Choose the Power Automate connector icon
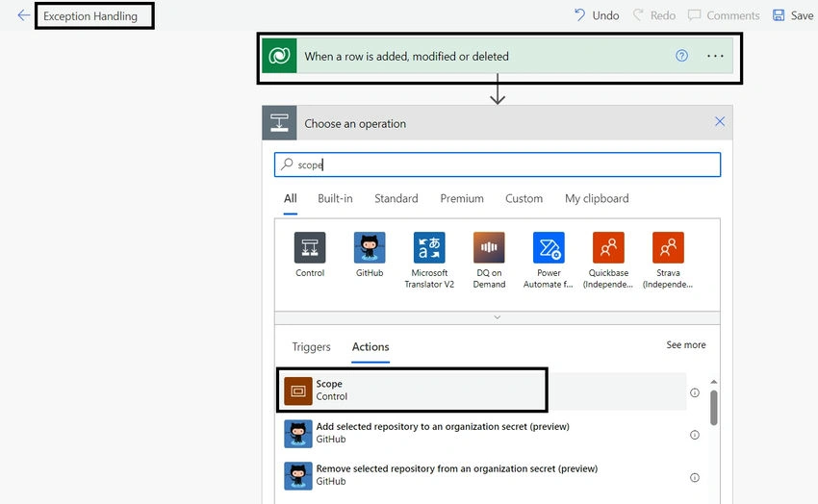The image size is (818, 504). pos(549,247)
